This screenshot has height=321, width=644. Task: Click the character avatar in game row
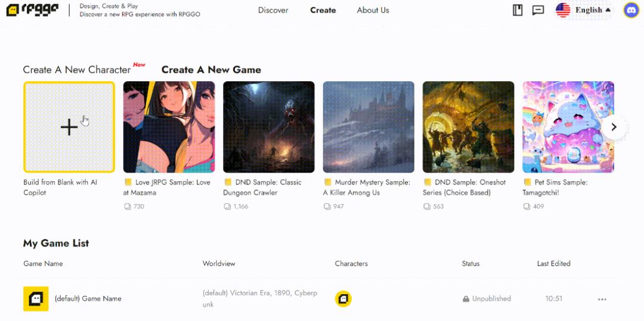click(343, 299)
